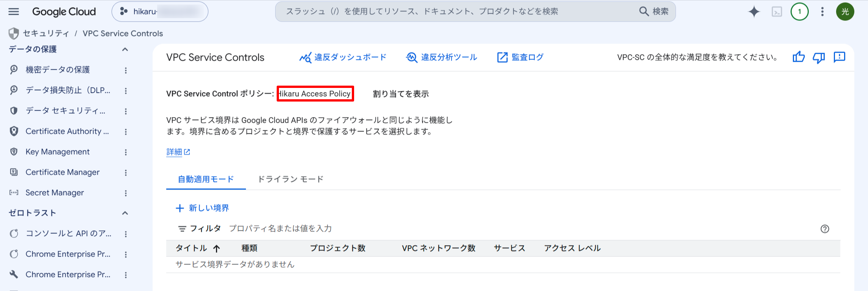Open notifications badge showing 1
The width and height of the screenshot is (868, 291).
click(800, 12)
